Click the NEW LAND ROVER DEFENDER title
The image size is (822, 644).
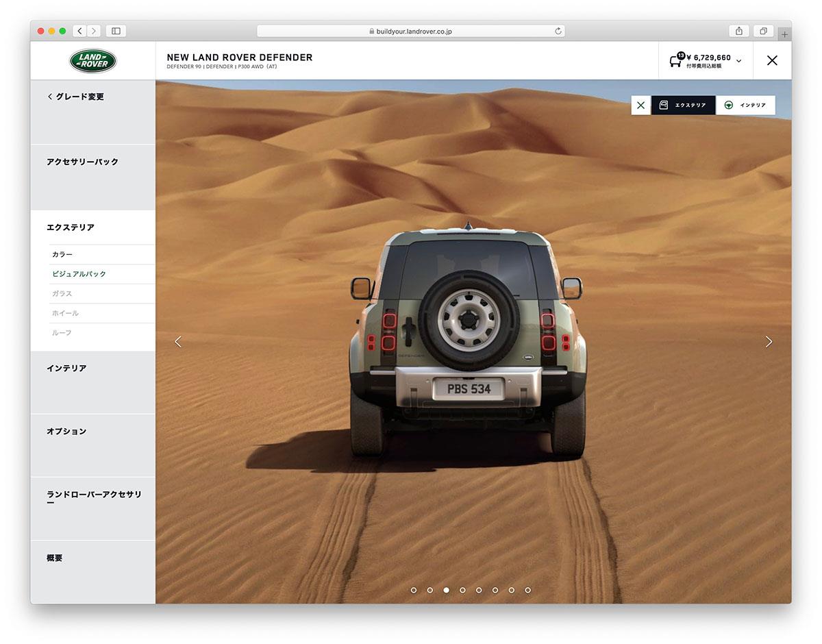[240, 58]
